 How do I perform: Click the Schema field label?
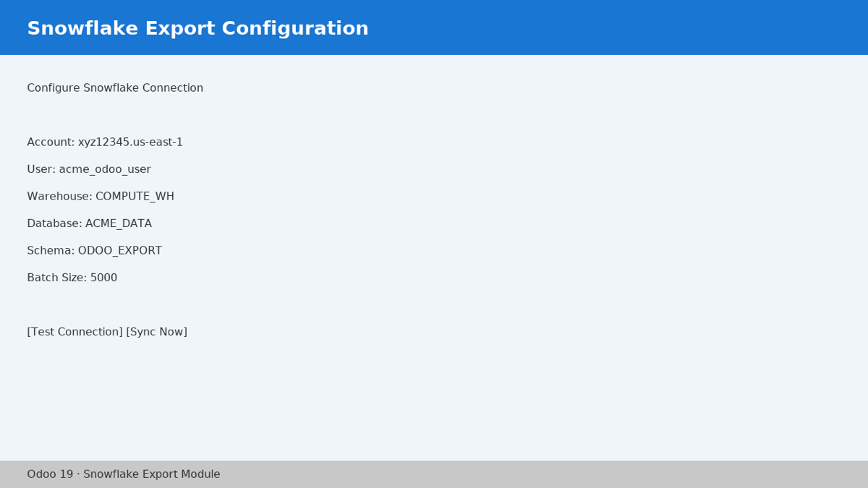[x=51, y=251]
